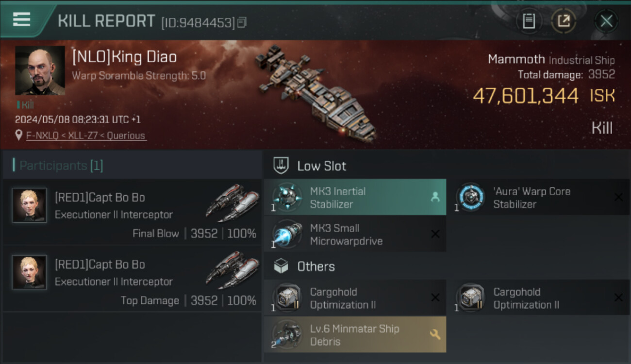Click Capt Bo Bo Top Damage portrait

30,272
